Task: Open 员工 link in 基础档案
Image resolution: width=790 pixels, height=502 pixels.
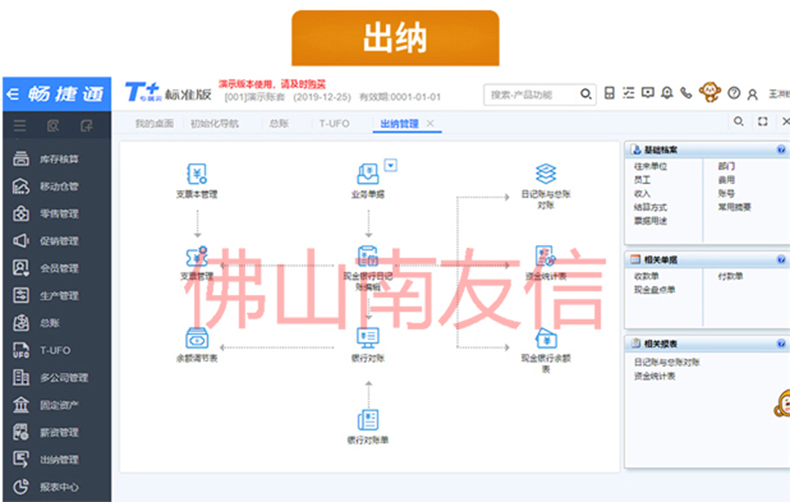Action: 642,180
